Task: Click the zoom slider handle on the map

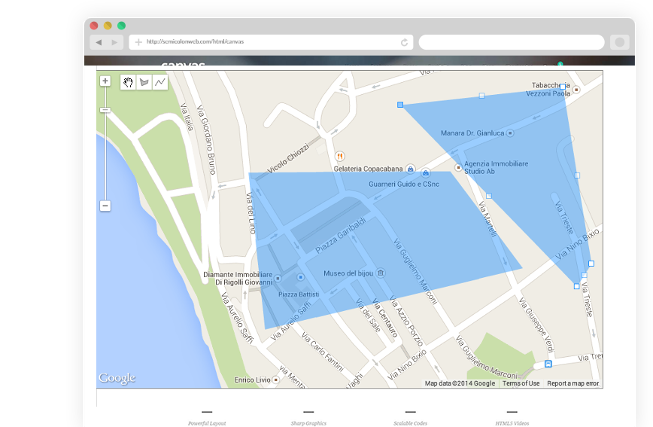Action: tap(105, 110)
